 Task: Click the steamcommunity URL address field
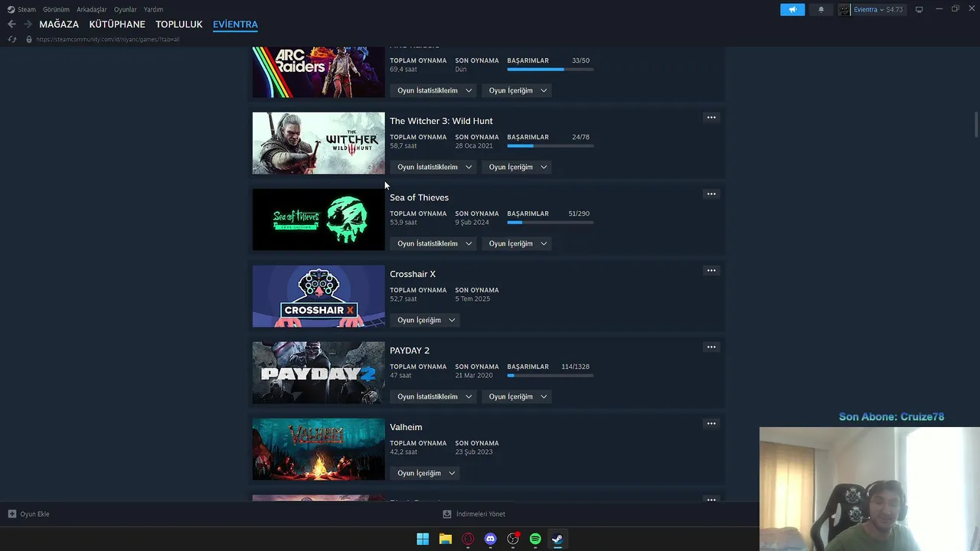(x=108, y=39)
